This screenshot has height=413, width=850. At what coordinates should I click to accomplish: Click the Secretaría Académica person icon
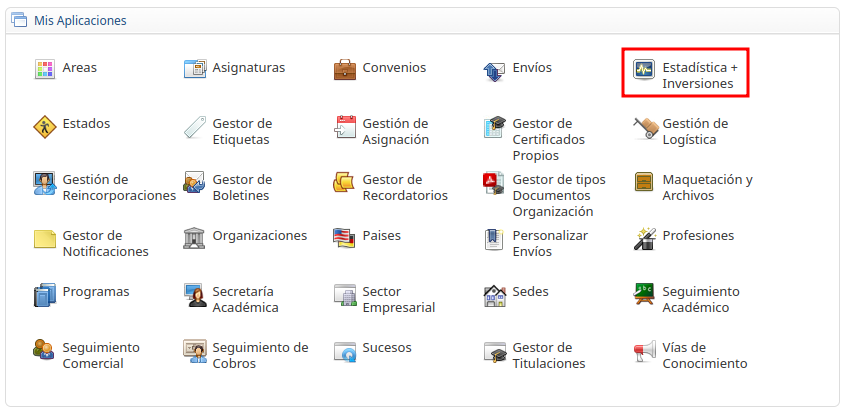click(x=195, y=295)
